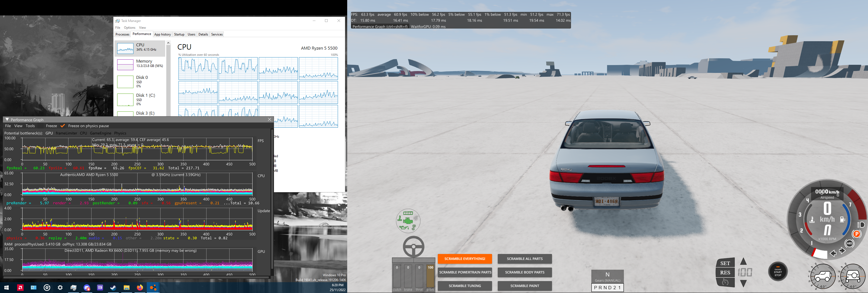
Task: Click the Scramble Paint button
Action: click(x=525, y=286)
